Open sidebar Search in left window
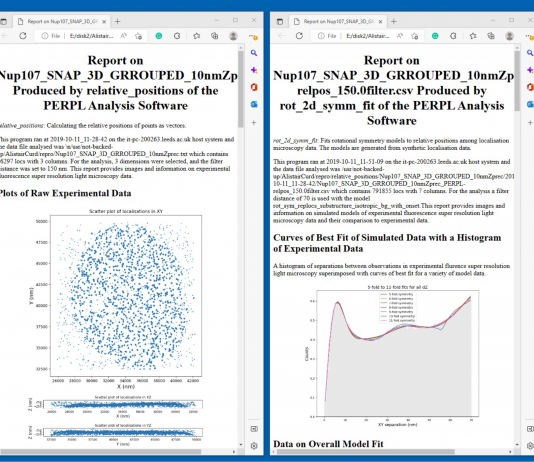The height and width of the screenshot is (462, 534). [x=254, y=53]
